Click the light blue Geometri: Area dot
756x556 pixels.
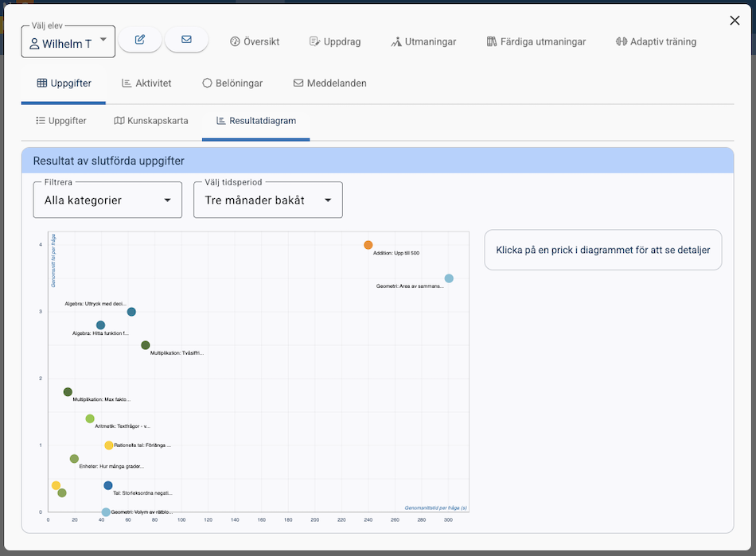(x=449, y=278)
